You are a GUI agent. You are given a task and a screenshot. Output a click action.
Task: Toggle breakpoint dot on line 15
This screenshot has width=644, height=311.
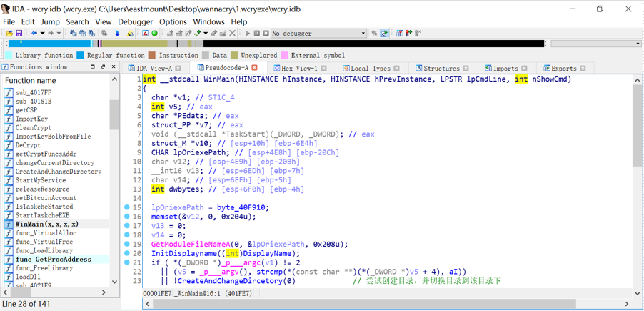127,207
